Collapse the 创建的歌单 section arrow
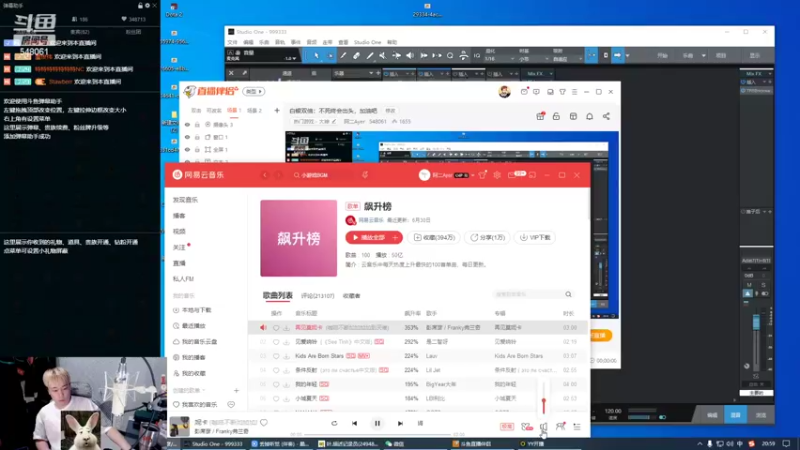This screenshot has height=450, width=800. tap(203, 391)
